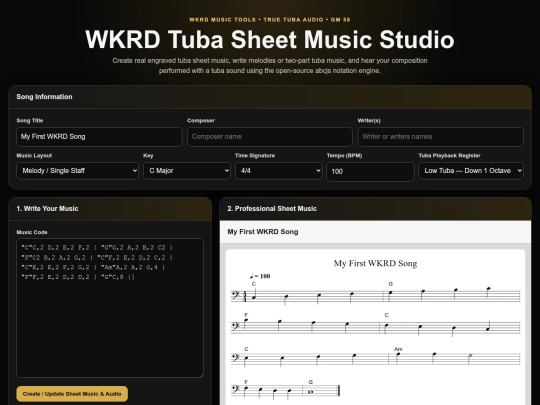This screenshot has height=405, width=540.
Task: Click the tempo marking equals 100 on the score
Action: (x=260, y=276)
